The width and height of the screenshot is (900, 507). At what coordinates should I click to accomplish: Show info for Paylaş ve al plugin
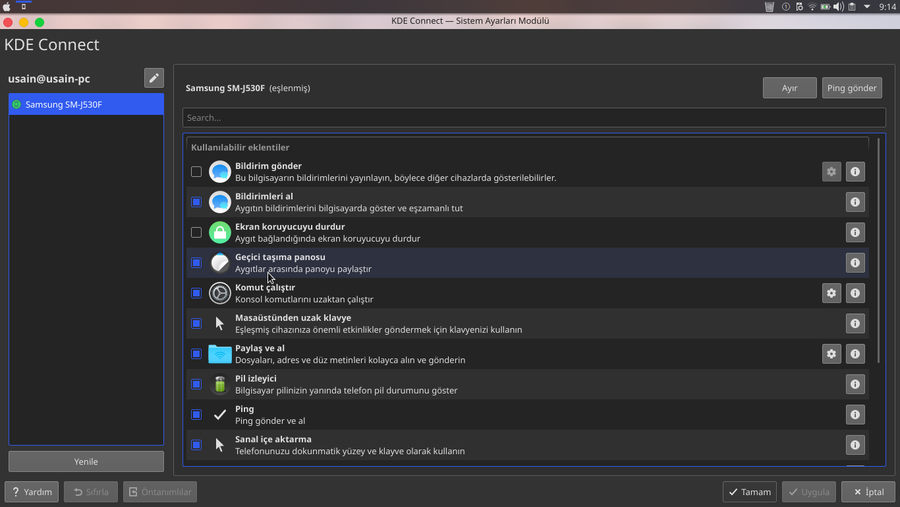[855, 354]
